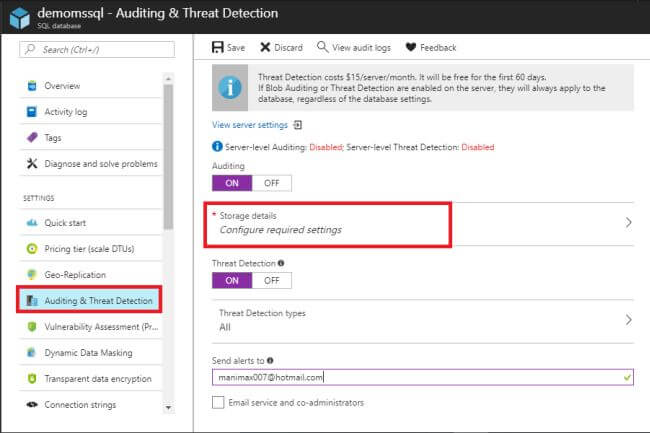Open Activity log menu item
650x433 pixels.
coord(90,111)
